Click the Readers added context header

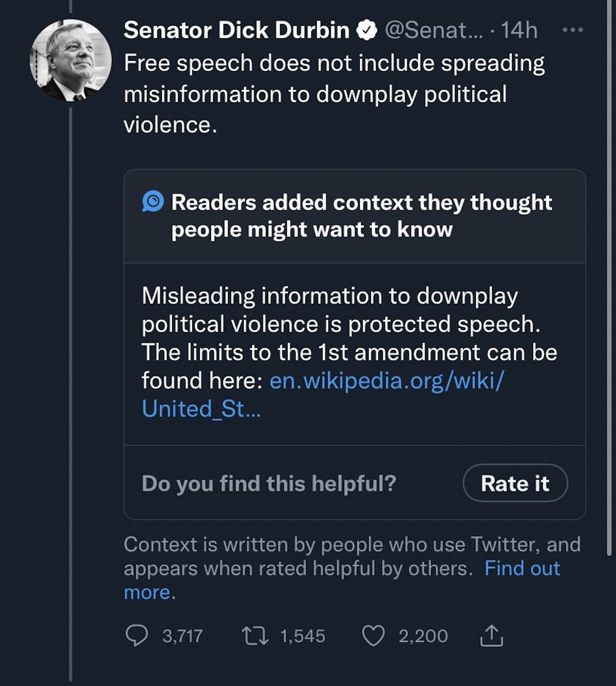point(361,216)
